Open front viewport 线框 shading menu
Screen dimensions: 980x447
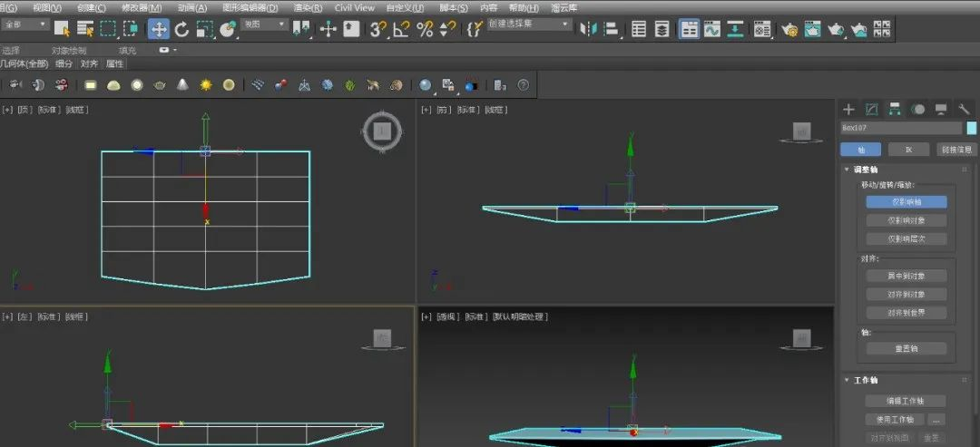coord(496,110)
